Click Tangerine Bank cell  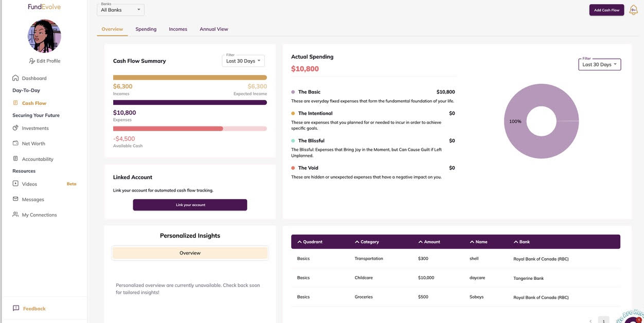click(528, 278)
